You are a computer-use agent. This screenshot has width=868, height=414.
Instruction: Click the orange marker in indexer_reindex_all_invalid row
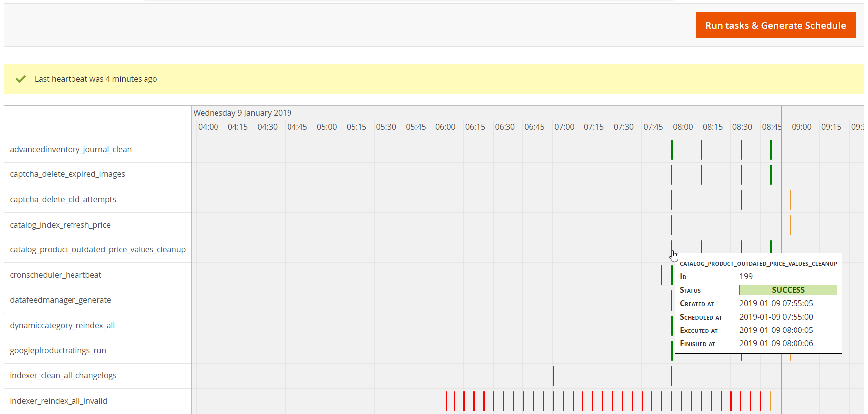771,401
